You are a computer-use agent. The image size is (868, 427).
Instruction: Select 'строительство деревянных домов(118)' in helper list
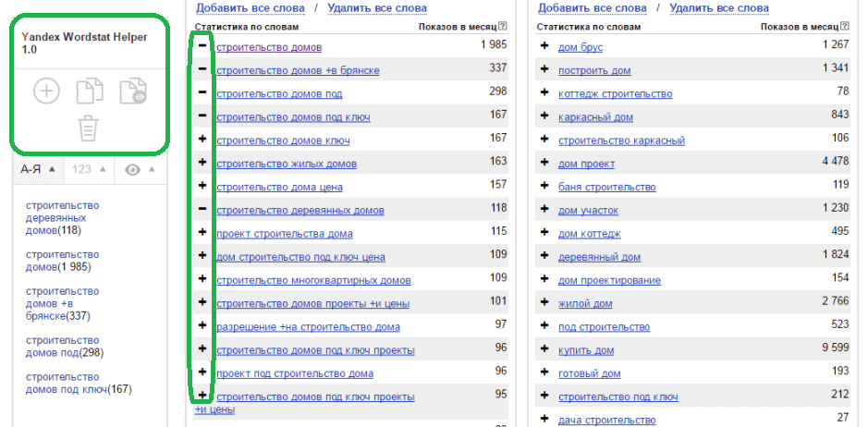pos(63,217)
